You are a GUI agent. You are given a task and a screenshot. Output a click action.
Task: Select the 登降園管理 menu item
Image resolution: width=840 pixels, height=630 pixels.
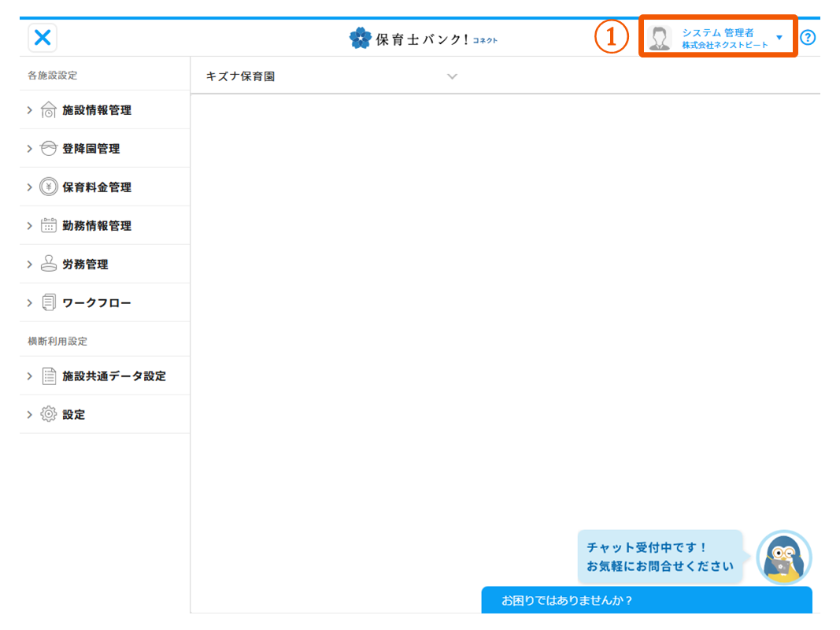pyautogui.click(x=91, y=149)
